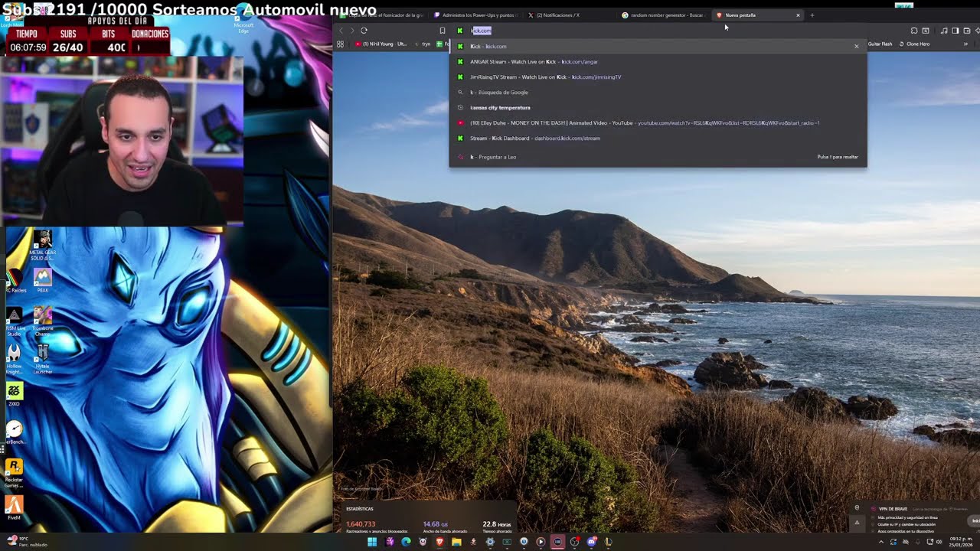Screen dimensions: 980x551
Task: Open the Guitar Flash bookmark
Action: pos(880,44)
